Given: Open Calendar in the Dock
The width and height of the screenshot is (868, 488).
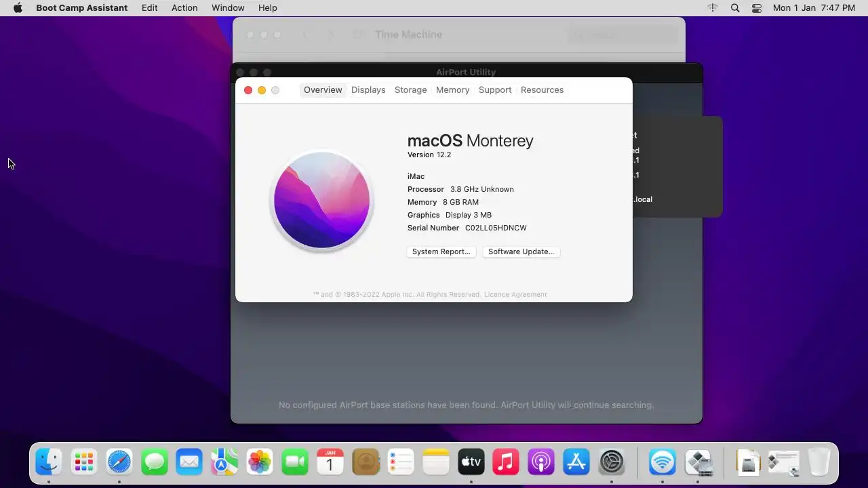Looking at the screenshot, I should point(330,462).
